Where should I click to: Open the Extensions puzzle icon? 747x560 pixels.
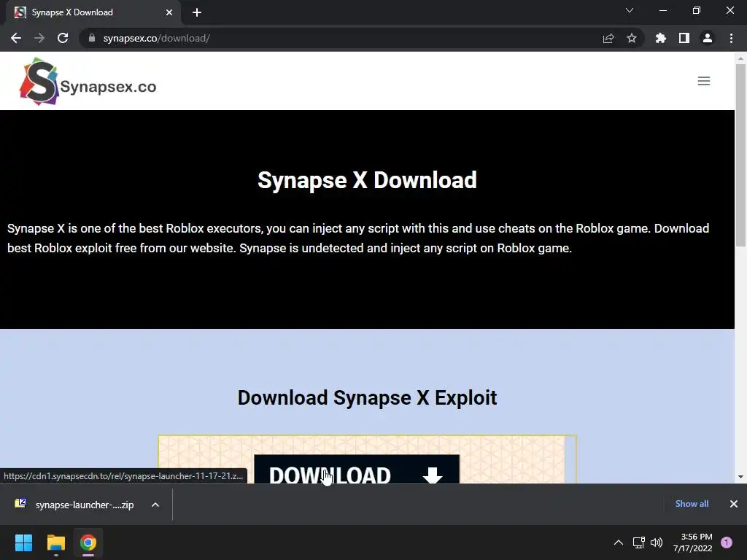tap(661, 38)
